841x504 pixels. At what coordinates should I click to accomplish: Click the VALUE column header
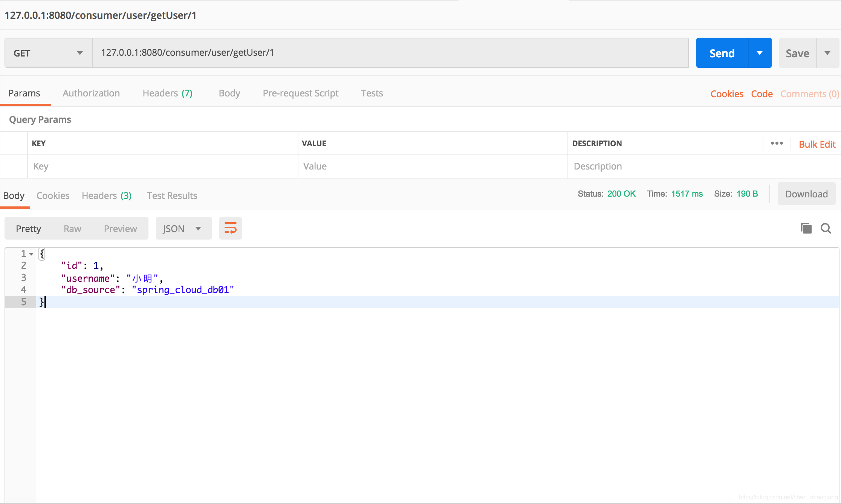coord(314,144)
